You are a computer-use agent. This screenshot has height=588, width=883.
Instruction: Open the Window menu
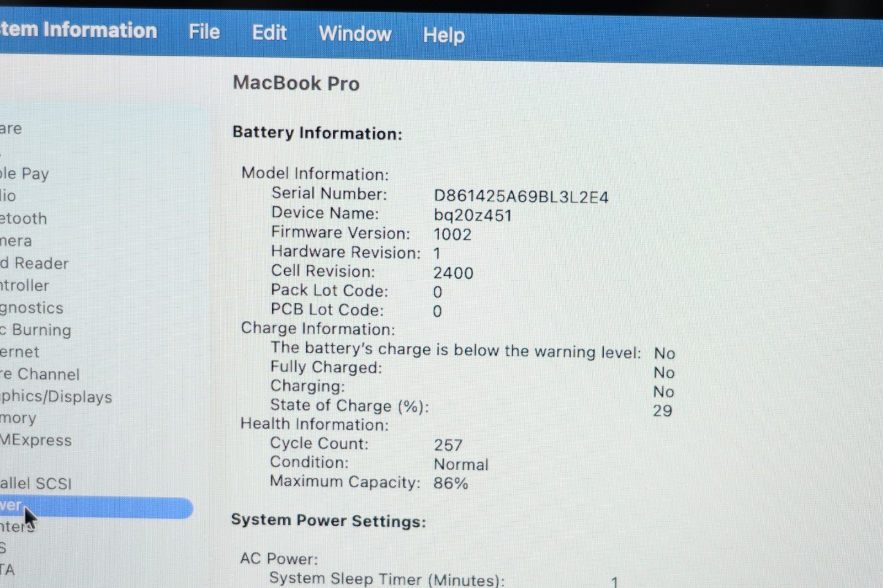coord(355,34)
